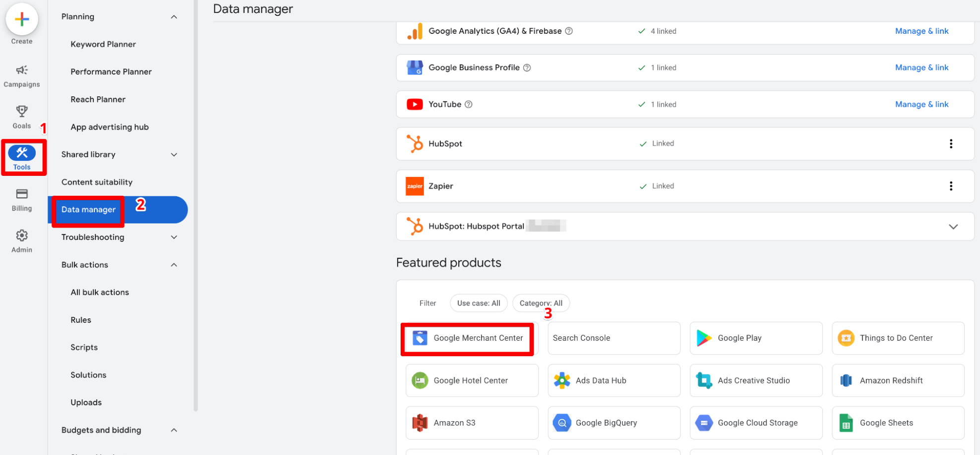The width and height of the screenshot is (980, 455).
Task: Expand the Troubleshooting section
Action: 174,237
